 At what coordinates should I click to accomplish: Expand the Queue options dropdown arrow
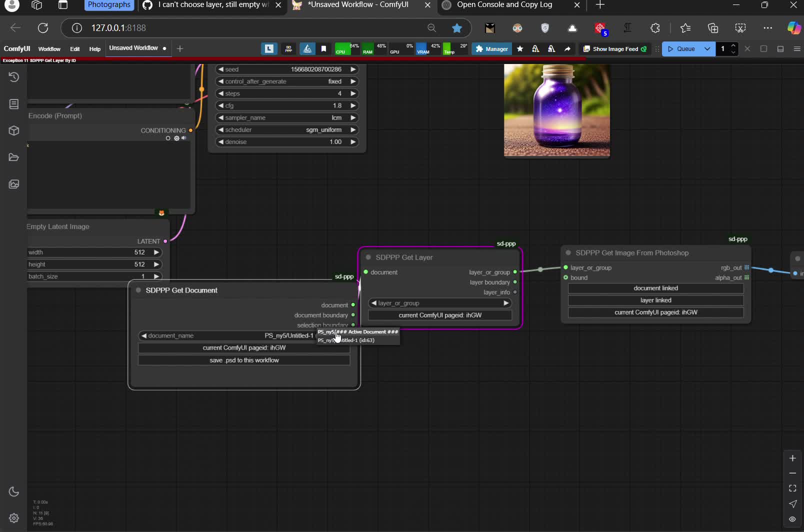[707, 49]
